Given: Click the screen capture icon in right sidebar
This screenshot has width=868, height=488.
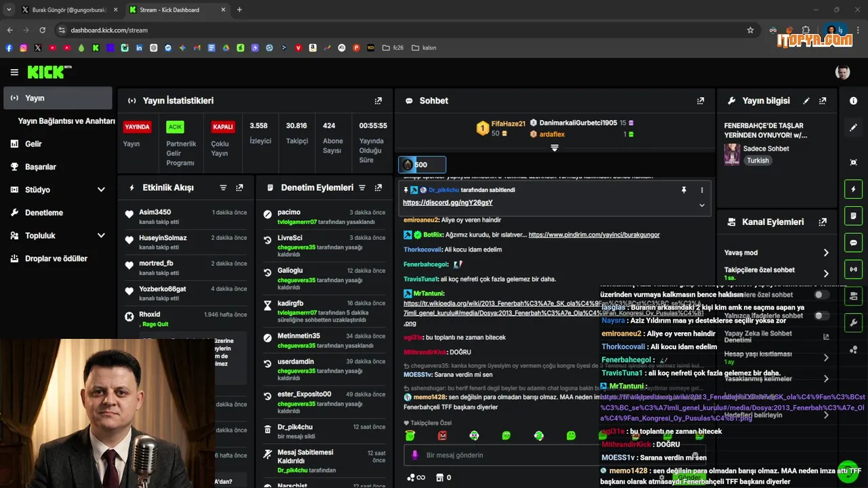Looking at the screenshot, I should (853, 162).
